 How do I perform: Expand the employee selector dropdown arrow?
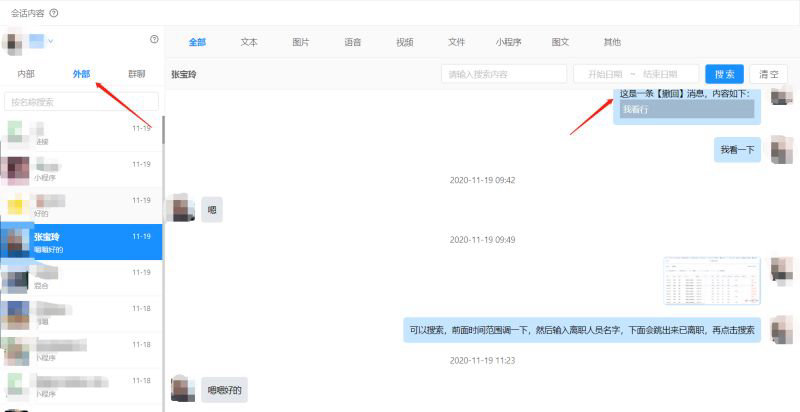[x=50, y=41]
